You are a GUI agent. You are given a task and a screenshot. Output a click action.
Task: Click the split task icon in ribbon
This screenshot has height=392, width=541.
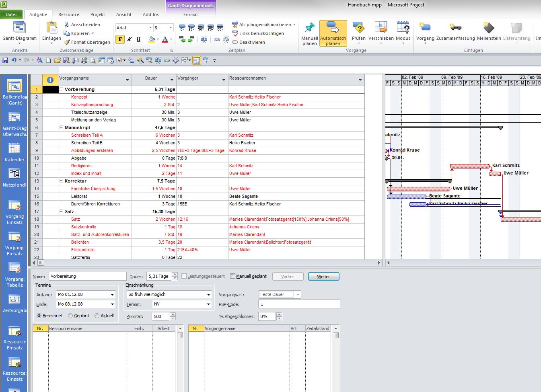[x=204, y=39]
